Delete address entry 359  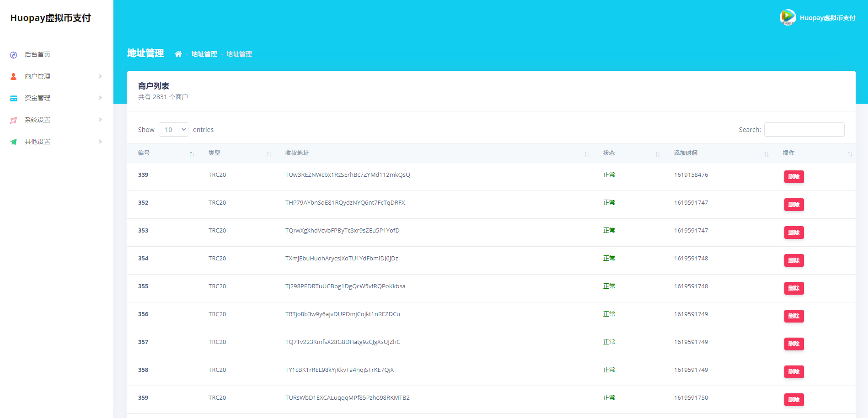point(794,400)
